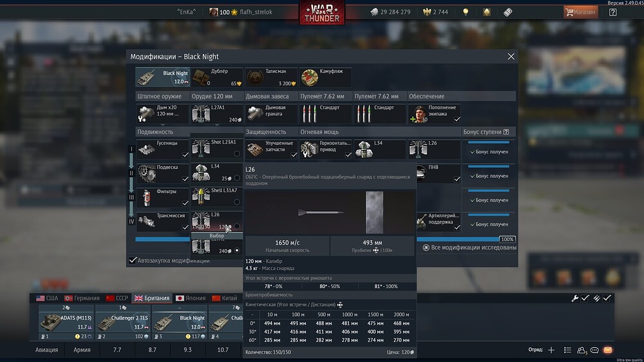644x362 pixels.
Task: Open the mail envelope icon
Action: tap(607, 350)
